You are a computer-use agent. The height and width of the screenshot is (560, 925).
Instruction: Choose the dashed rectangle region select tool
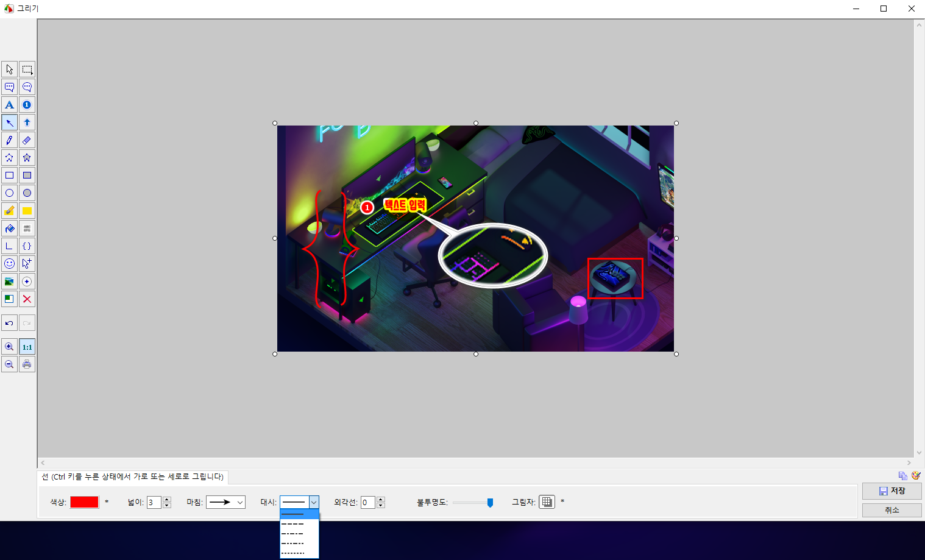pos(27,69)
